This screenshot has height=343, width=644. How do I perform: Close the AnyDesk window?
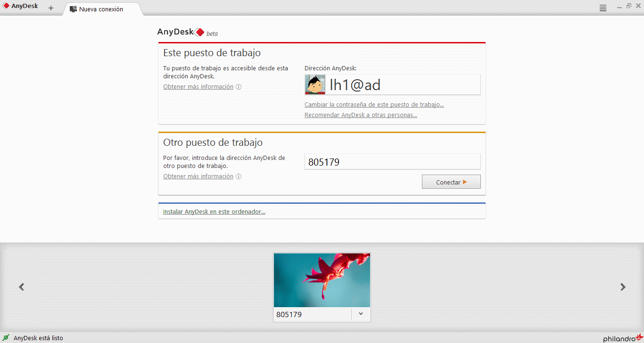[637, 6]
